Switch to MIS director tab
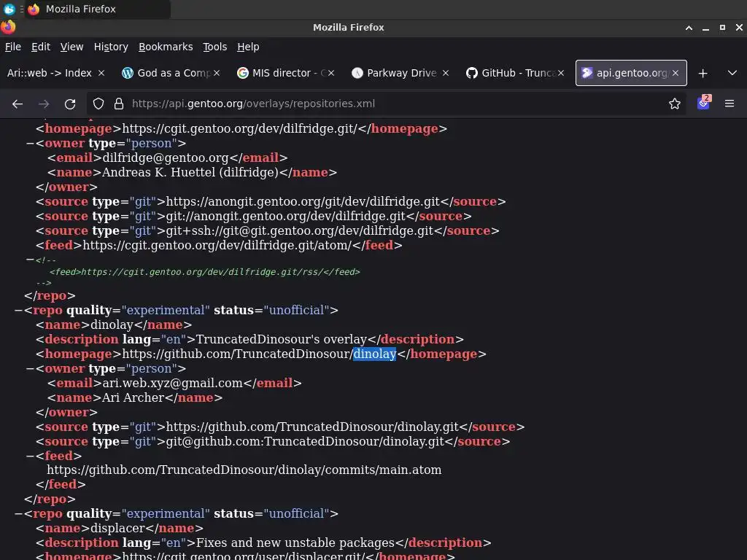The height and width of the screenshot is (560, 747). click(x=282, y=73)
